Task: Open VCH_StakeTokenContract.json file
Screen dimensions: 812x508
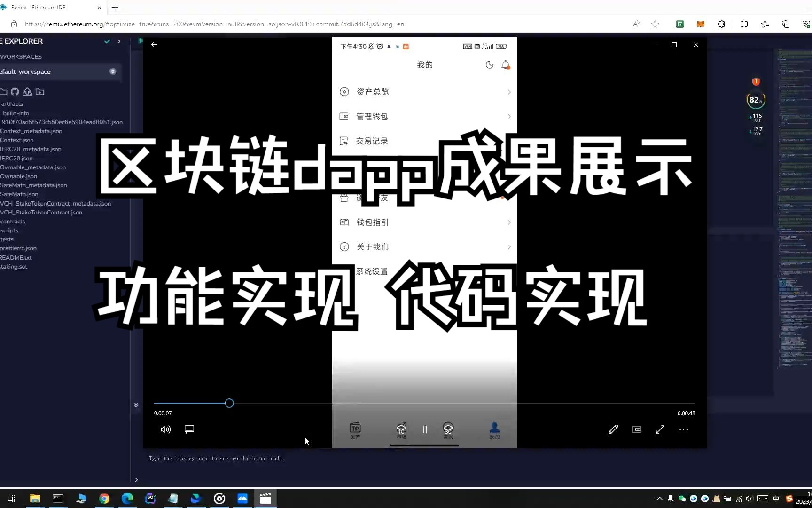Action: (x=41, y=213)
